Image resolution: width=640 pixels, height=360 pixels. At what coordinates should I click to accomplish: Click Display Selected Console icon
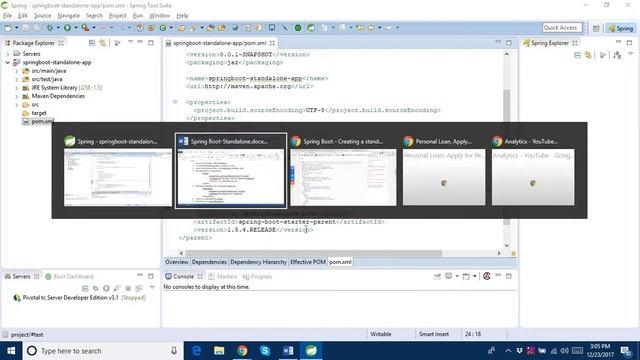(449, 276)
